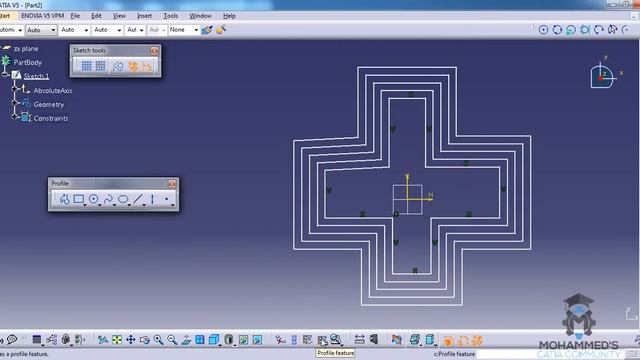Open the Edit menu
Viewport: 640px width, 360px height.
click(x=96, y=16)
